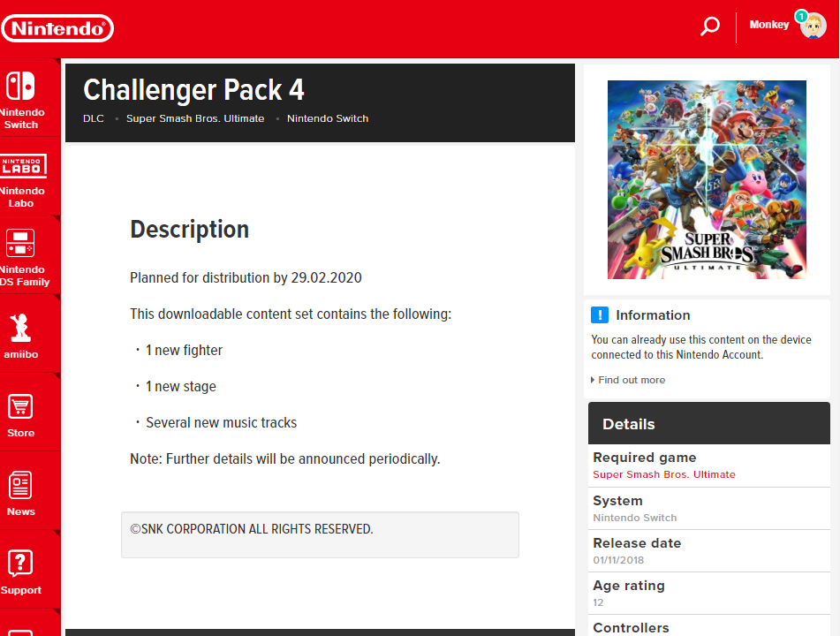
Task: Click the '1 new stage' bullet
Action: [180, 386]
